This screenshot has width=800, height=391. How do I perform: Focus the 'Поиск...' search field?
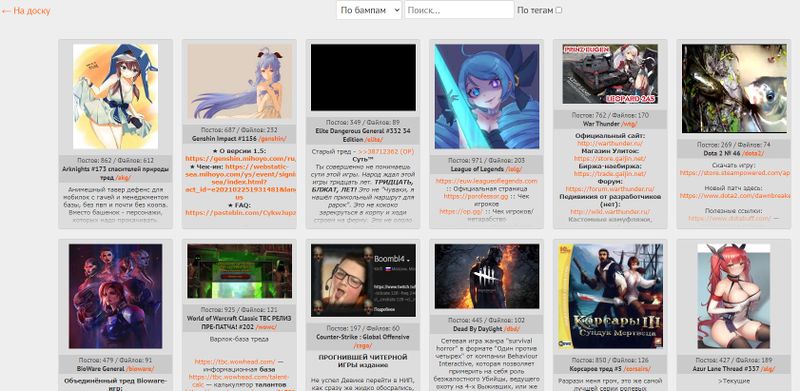click(x=459, y=10)
